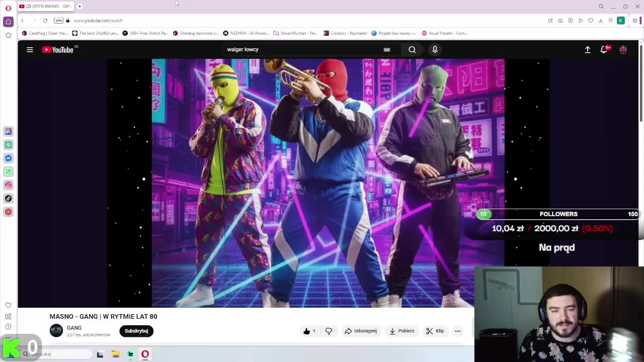Open the red player icon in Opera sidebar

click(8, 212)
